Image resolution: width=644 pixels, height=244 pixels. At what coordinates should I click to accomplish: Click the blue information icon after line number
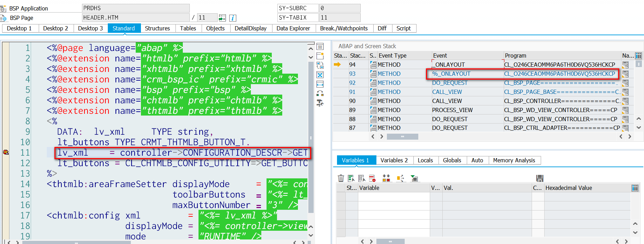click(233, 18)
